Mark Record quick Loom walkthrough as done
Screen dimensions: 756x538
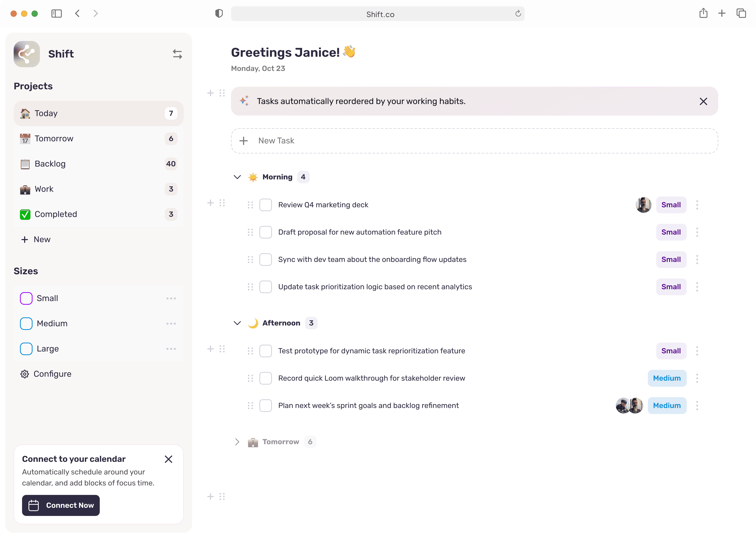(x=266, y=378)
